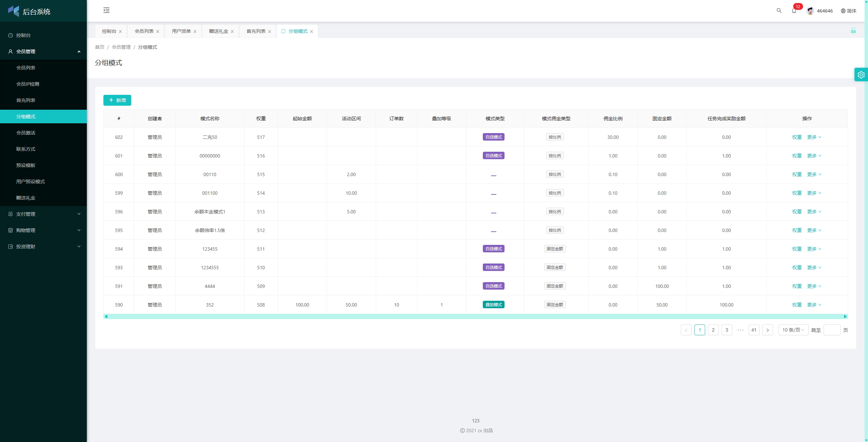The height and width of the screenshot is (442, 868).
Task: Expand the 支付管理 sidebar menu
Action: pyautogui.click(x=43, y=214)
